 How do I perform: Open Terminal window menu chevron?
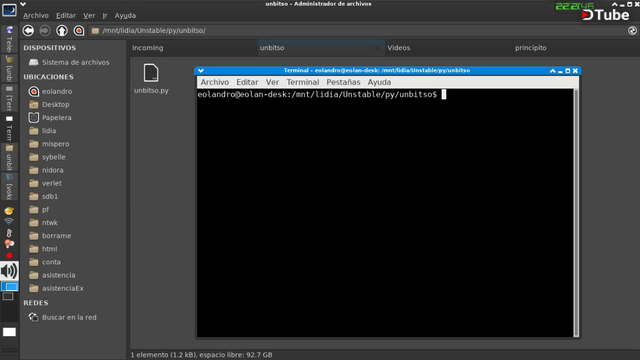click(201, 71)
